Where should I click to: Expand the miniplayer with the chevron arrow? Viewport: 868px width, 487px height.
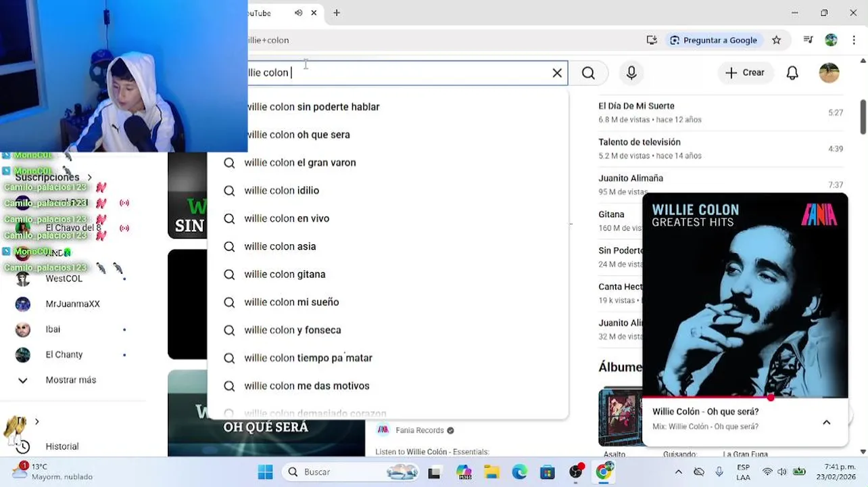point(826,422)
